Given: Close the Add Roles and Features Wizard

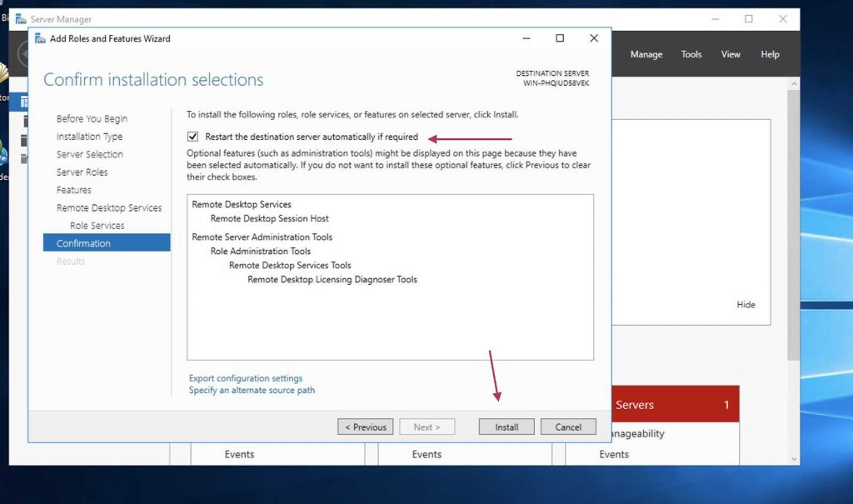Looking at the screenshot, I should pyautogui.click(x=593, y=38).
